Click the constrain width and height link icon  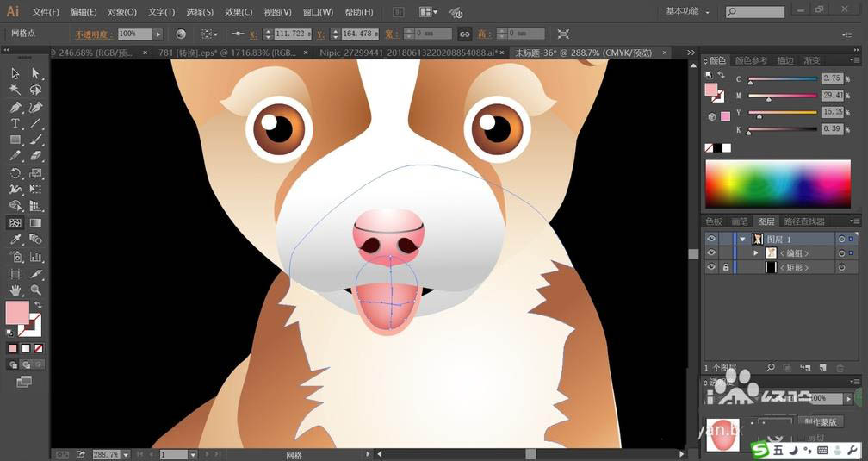pyautogui.click(x=464, y=34)
